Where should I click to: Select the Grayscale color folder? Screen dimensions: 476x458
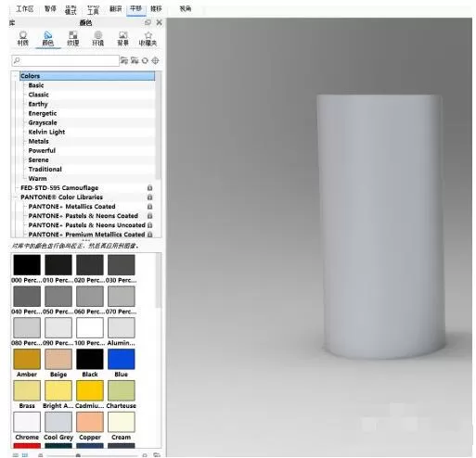43,122
